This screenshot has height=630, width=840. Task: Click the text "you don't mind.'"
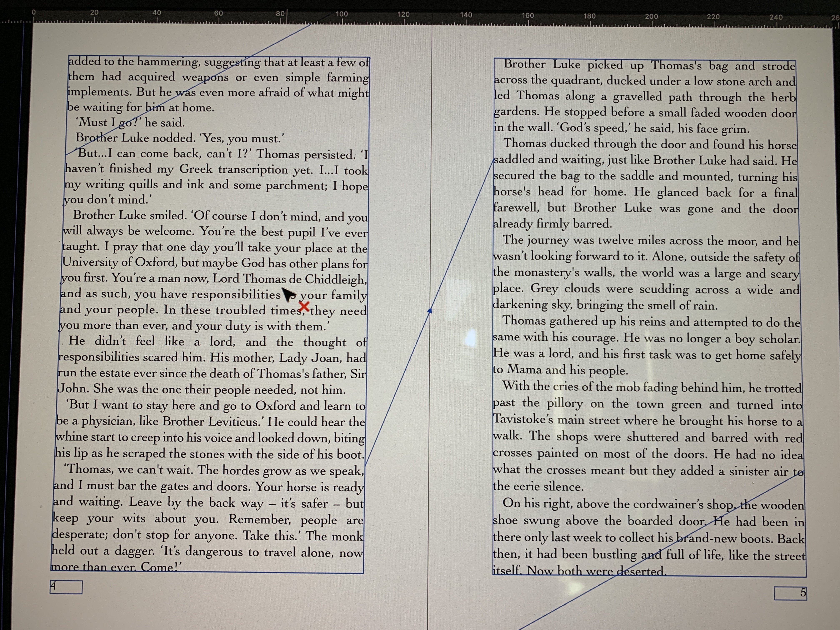coord(107,200)
